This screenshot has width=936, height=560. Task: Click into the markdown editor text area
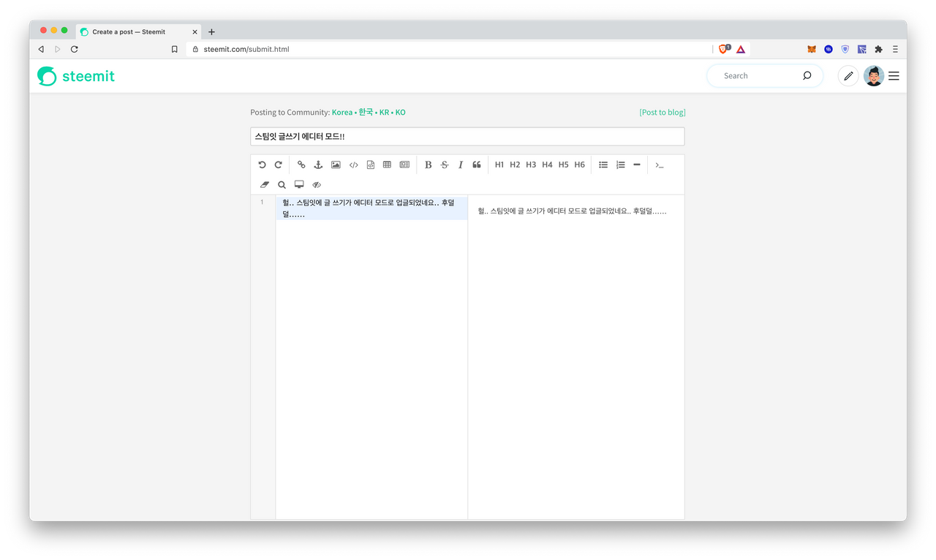point(371,357)
